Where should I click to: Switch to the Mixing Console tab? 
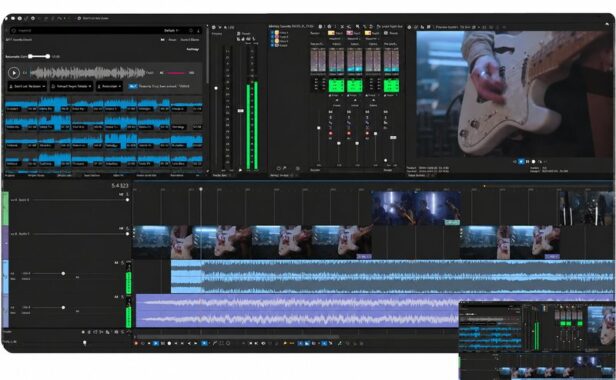tap(279, 175)
